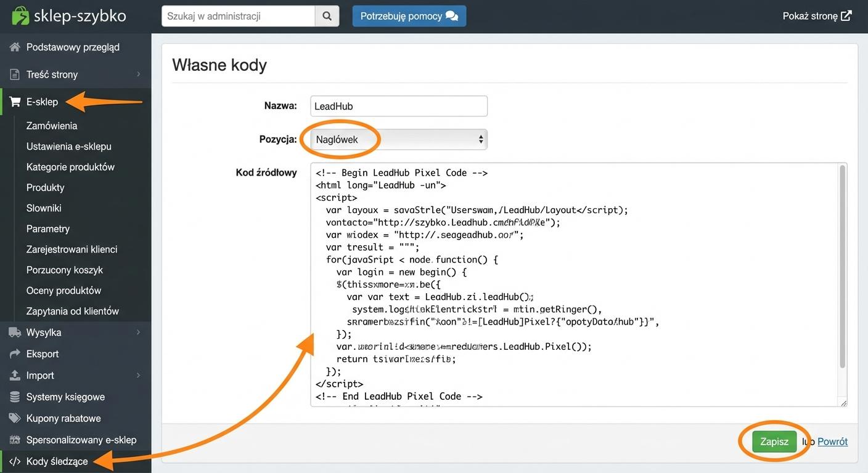Click the Nazwa field containing LeadHub
This screenshot has height=473, width=868.
tap(398, 106)
